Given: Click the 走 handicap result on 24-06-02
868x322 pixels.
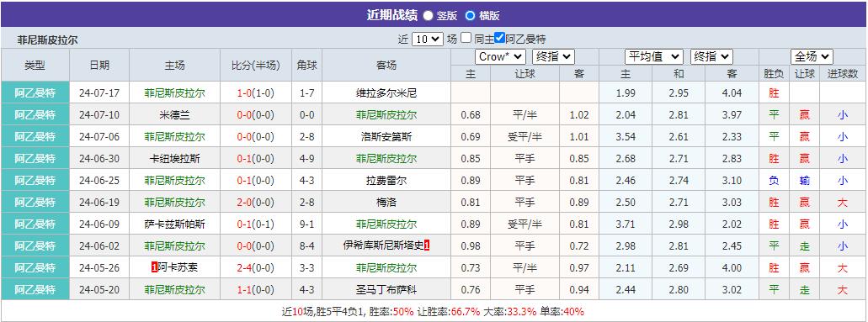Looking at the screenshot, I should click(x=804, y=245).
